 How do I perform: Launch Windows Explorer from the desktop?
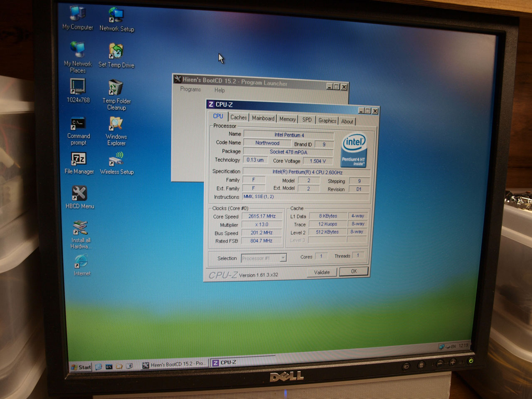click(x=116, y=131)
